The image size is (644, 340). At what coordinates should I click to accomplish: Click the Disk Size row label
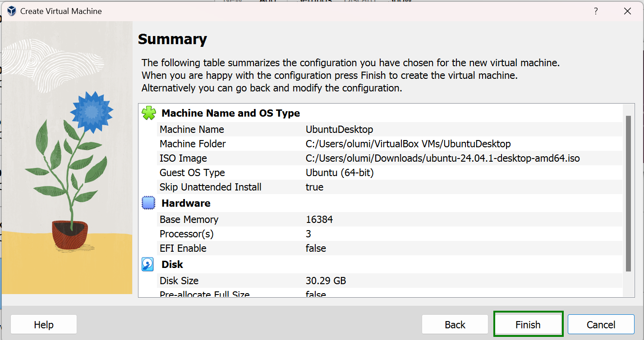(179, 281)
